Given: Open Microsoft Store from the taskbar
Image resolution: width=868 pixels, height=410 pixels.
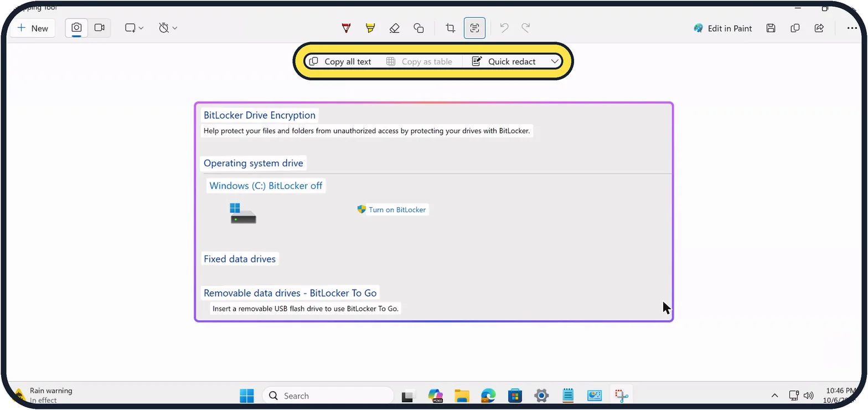Looking at the screenshot, I should tap(515, 396).
